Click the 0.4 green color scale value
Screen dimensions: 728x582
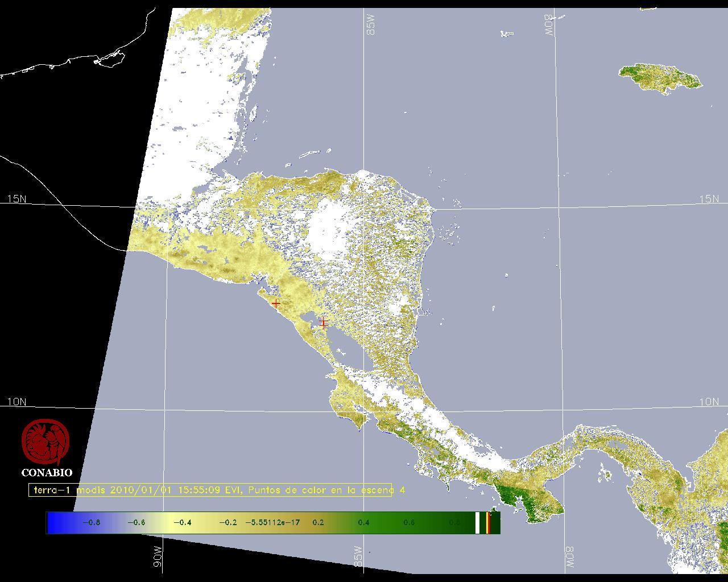point(363,522)
